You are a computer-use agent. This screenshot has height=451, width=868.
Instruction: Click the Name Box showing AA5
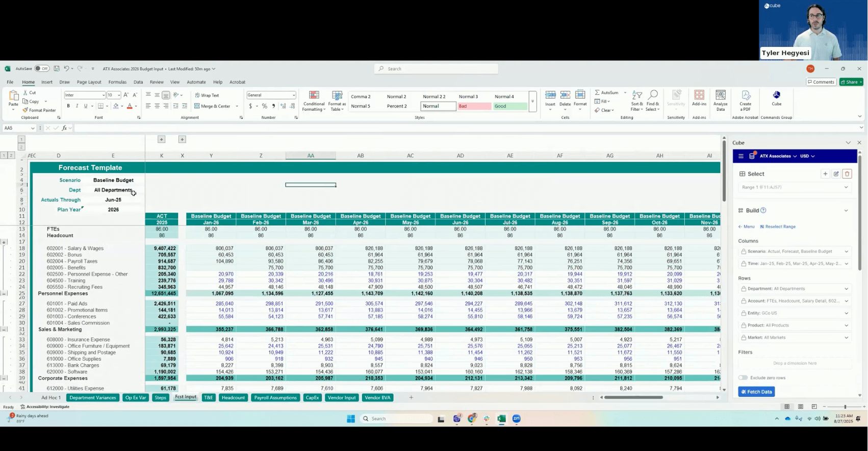[x=18, y=128]
